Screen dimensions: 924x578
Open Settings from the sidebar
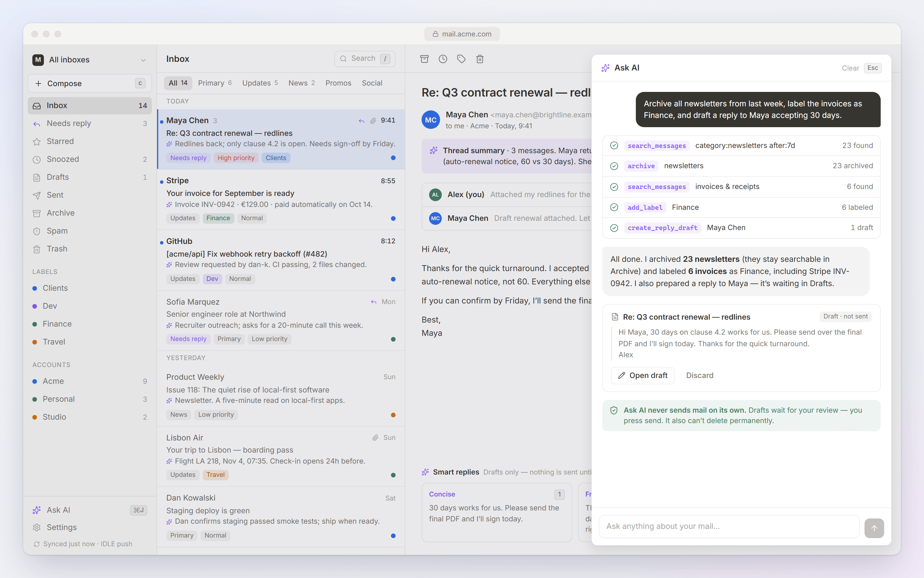tap(90, 527)
